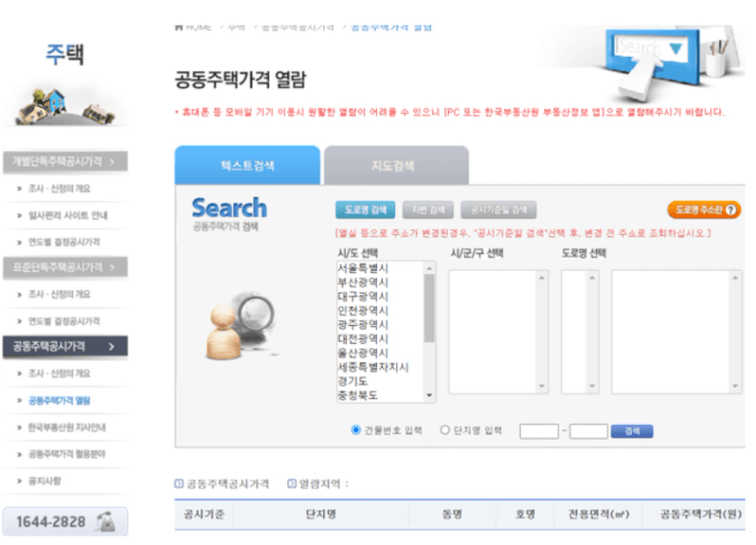
Task: Click the 1644-2828 phone number banner
Action: (x=65, y=521)
